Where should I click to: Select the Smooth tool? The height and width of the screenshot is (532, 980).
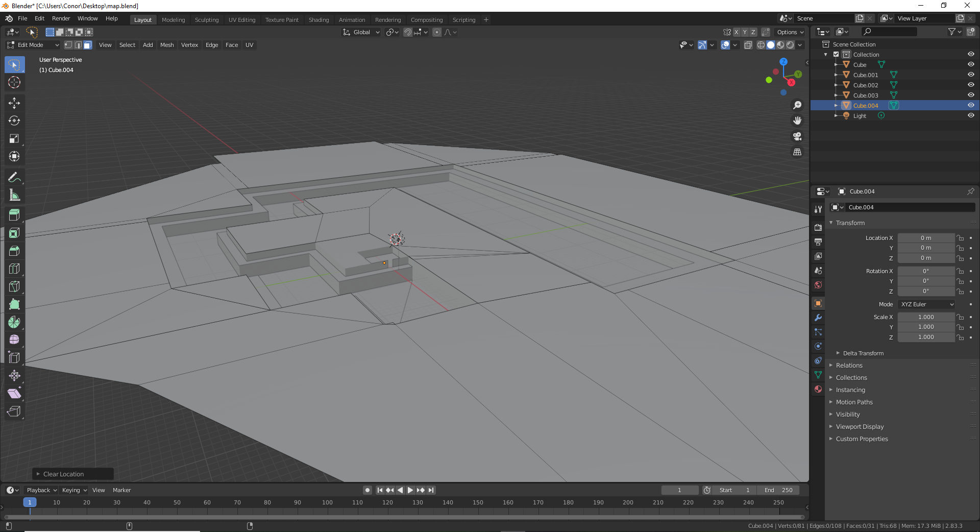pyautogui.click(x=14, y=340)
